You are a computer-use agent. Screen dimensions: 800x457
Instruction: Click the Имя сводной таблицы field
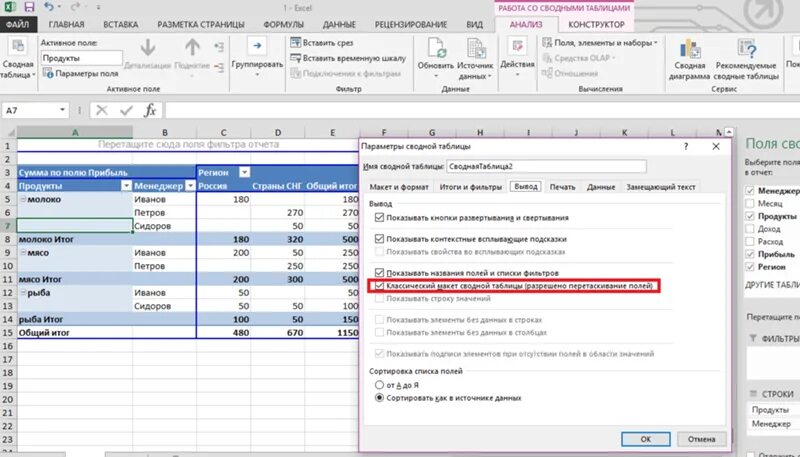pos(546,166)
